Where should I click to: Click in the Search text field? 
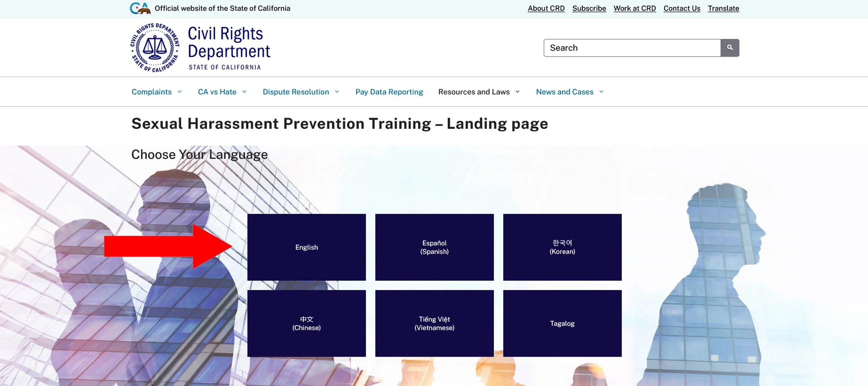tap(632, 48)
